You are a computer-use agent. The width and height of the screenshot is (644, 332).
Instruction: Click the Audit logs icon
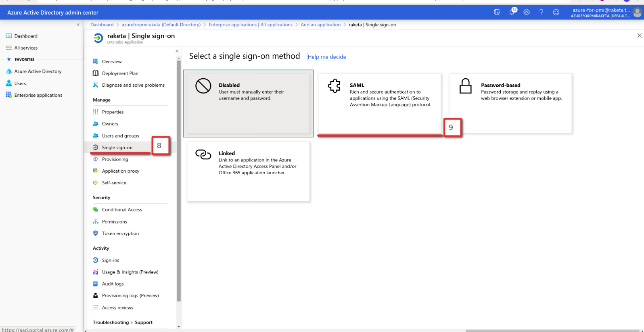tap(96, 284)
